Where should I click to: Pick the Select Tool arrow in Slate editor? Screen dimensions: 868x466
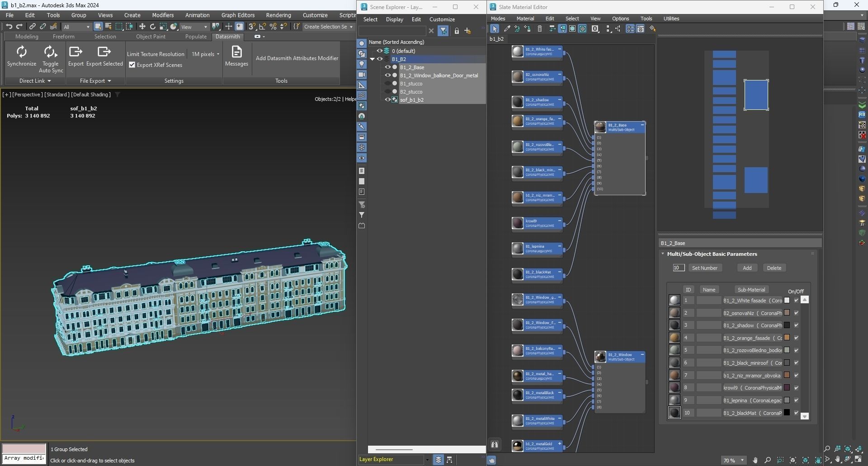pos(495,29)
